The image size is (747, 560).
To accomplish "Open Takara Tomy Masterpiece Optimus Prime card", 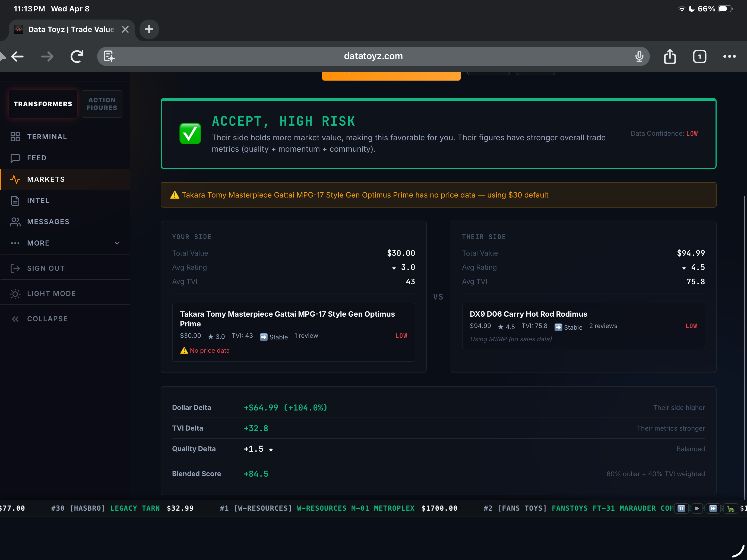I will click(x=293, y=332).
